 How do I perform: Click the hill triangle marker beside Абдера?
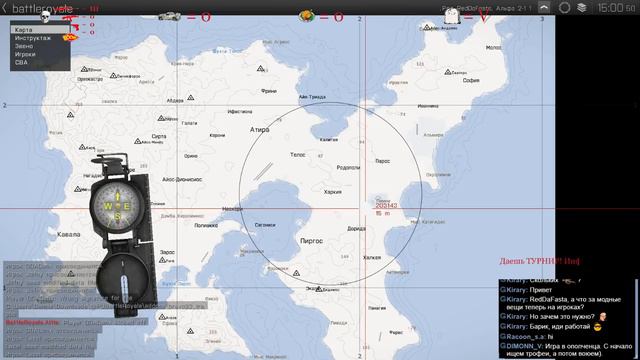point(191,98)
